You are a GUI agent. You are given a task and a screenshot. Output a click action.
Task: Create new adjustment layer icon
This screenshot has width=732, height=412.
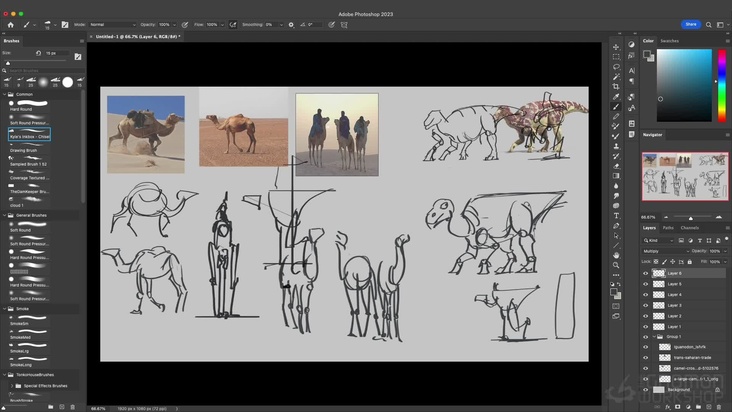(688, 407)
